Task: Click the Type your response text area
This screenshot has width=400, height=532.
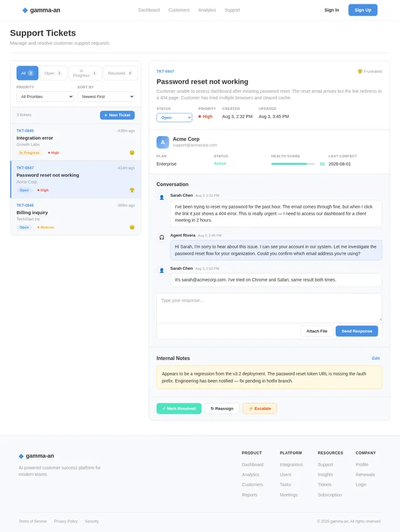Action: [269, 308]
